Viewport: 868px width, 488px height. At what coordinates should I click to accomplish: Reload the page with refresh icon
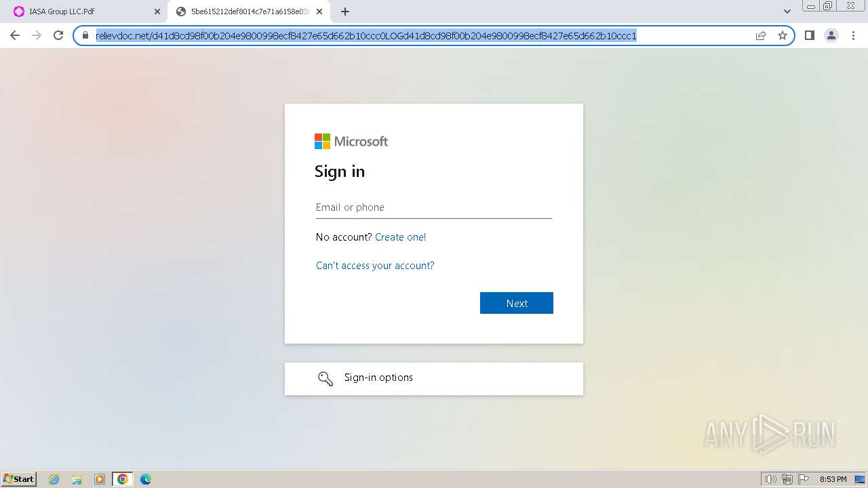click(x=58, y=35)
